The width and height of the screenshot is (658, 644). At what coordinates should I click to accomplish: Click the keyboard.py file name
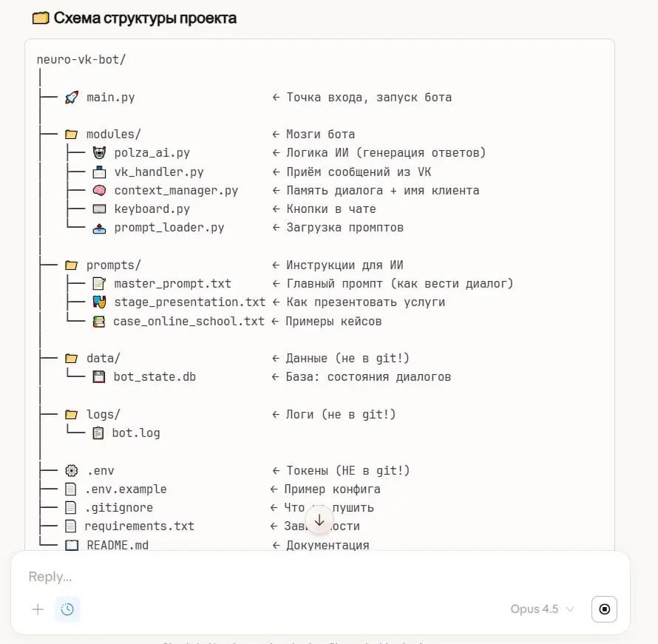(x=152, y=209)
